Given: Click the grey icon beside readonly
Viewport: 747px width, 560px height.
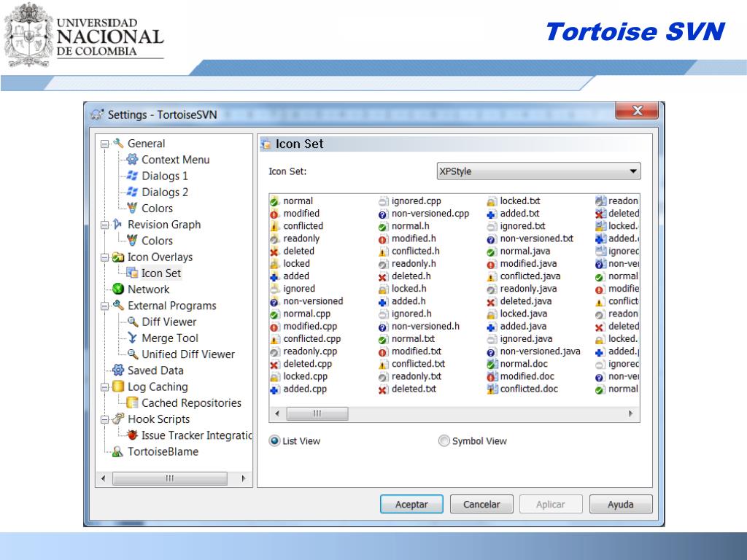Looking at the screenshot, I should [x=274, y=238].
